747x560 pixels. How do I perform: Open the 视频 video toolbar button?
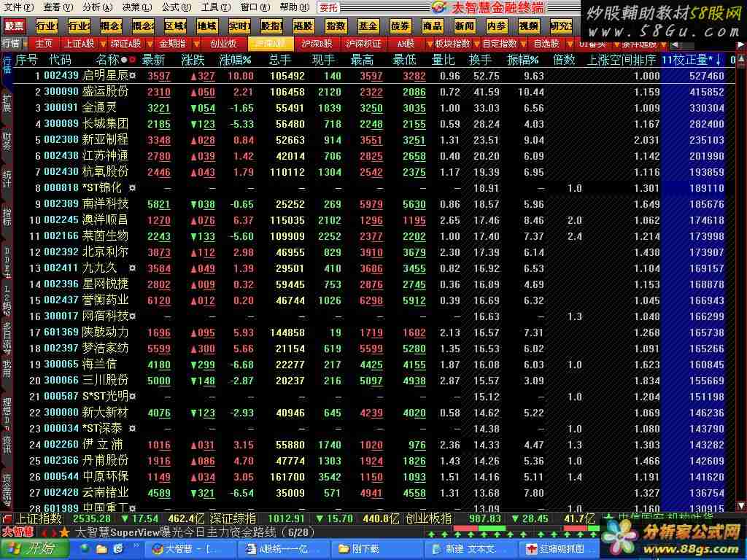[x=529, y=26]
